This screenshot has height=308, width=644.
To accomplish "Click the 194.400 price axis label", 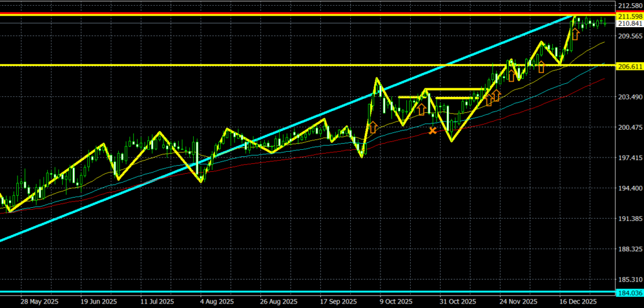I will point(630,189).
